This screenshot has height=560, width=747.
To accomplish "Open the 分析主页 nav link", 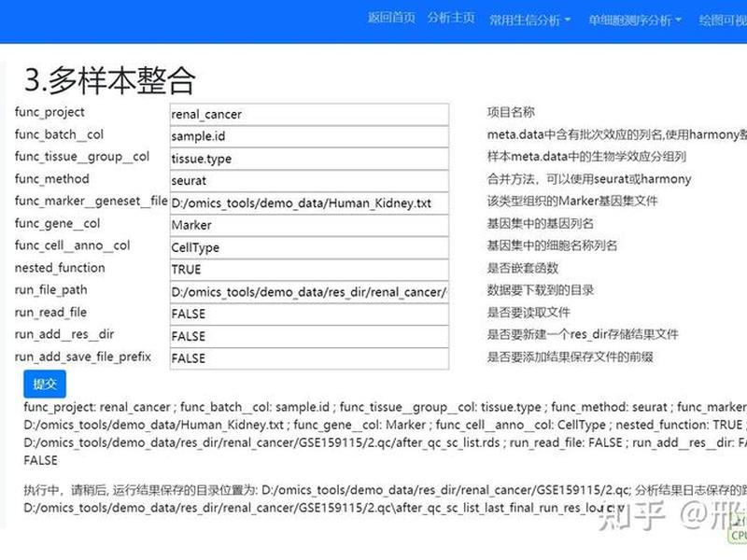I will point(451,18).
